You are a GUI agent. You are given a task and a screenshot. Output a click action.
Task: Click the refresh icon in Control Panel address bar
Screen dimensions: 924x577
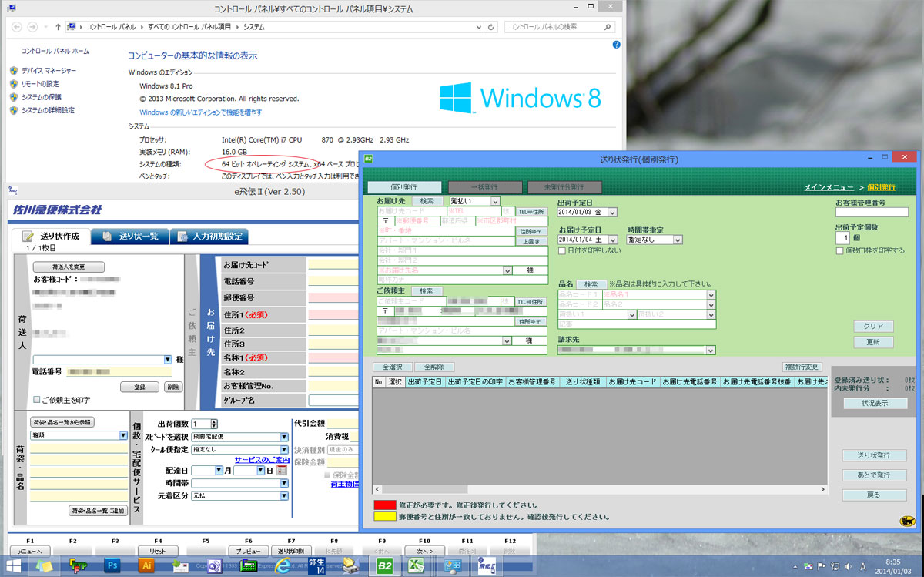click(492, 26)
